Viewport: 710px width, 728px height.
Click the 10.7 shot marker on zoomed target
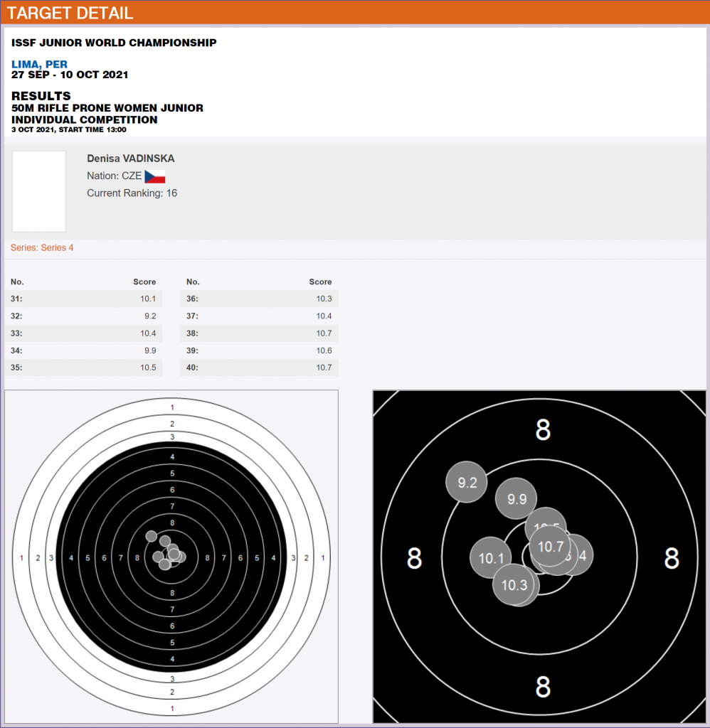point(551,547)
